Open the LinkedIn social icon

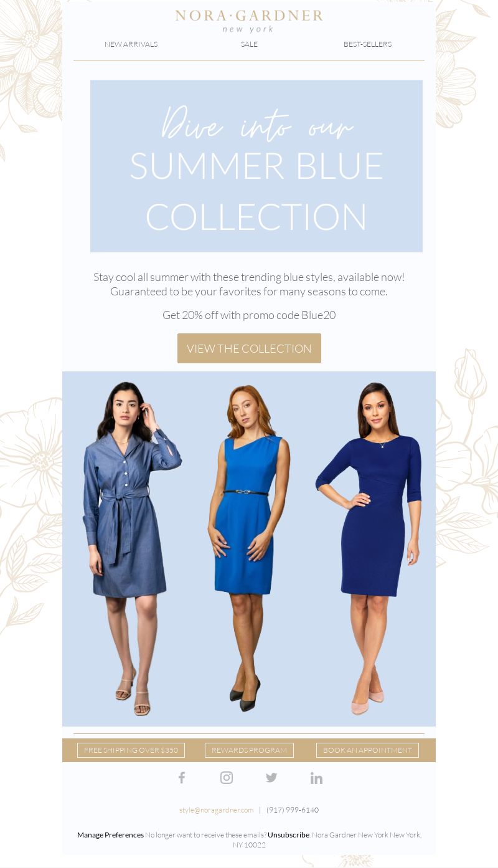tap(316, 778)
